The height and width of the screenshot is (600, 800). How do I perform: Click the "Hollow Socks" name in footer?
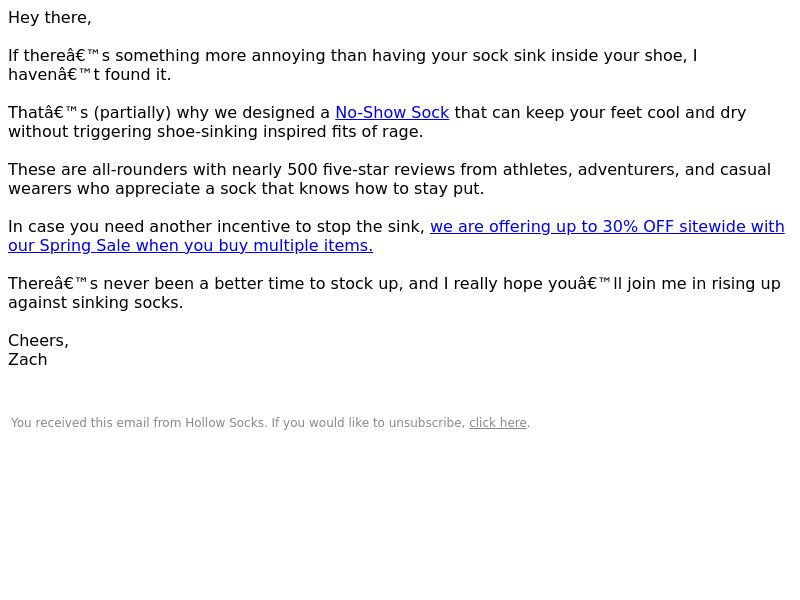(224, 423)
